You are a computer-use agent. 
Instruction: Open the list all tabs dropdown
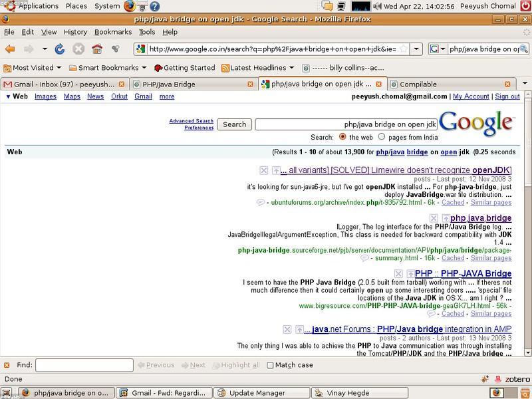coord(525,84)
